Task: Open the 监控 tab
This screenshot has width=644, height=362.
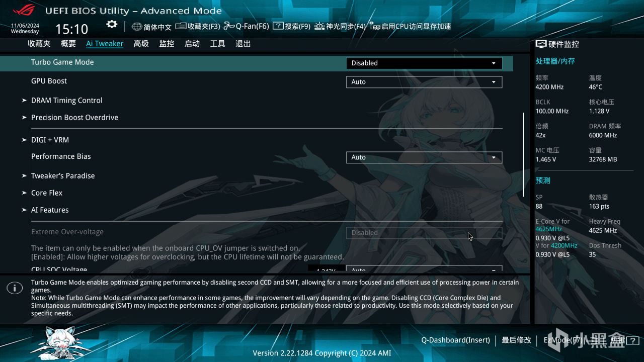Action: coord(167,44)
